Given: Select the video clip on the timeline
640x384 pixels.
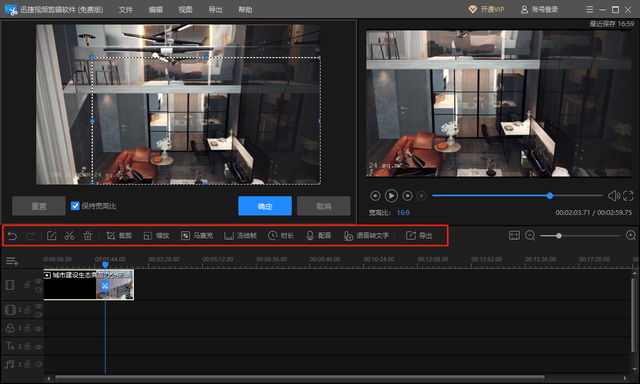Looking at the screenshot, I should click(x=89, y=285).
